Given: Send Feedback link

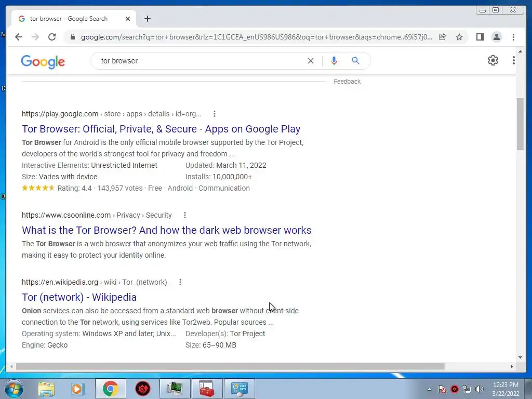Looking at the screenshot, I should [347, 82].
